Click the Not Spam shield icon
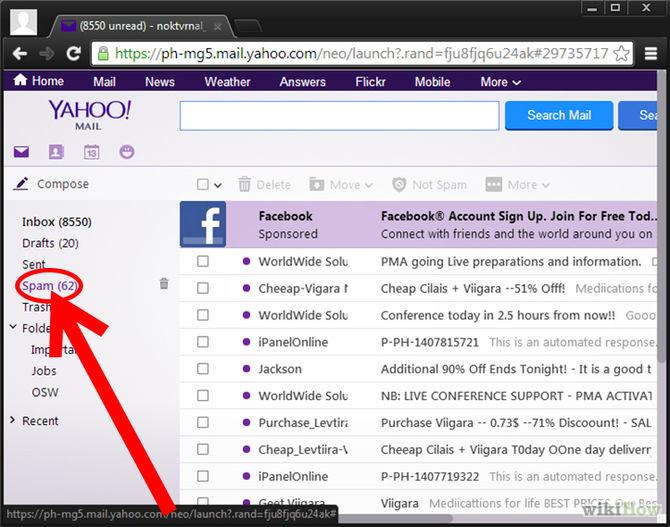The width and height of the screenshot is (670, 527). pyautogui.click(x=399, y=185)
